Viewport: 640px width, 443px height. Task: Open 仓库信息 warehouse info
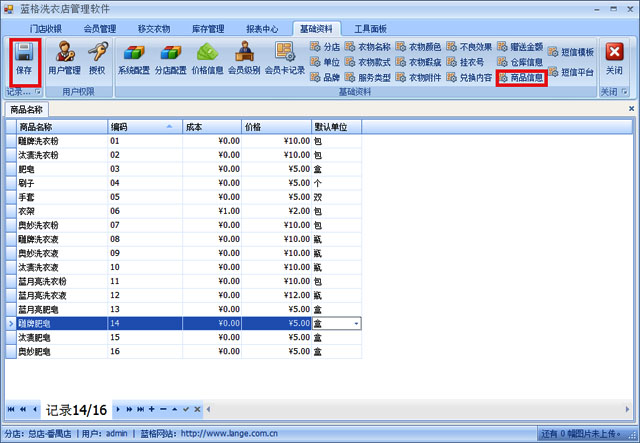tap(520, 62)
